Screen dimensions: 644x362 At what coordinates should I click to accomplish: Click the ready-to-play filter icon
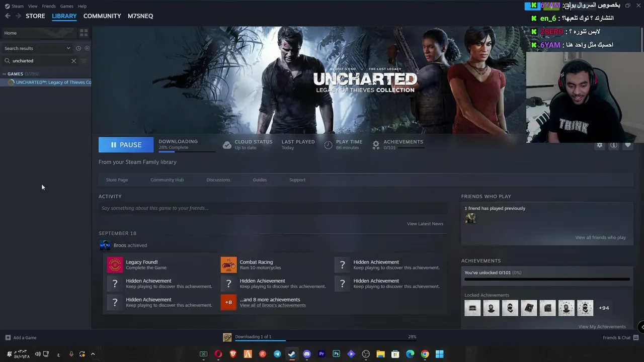tap(87, 48)
